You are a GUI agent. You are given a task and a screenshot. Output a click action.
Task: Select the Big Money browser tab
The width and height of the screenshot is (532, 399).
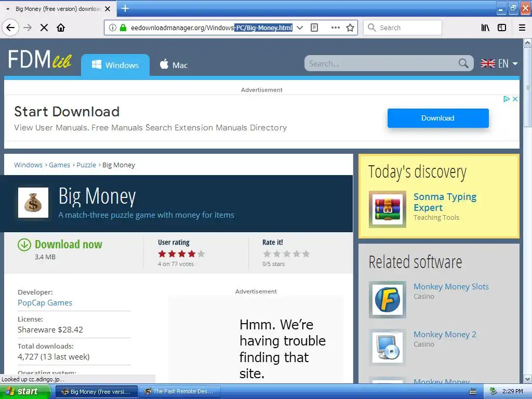[x=58, y=9]
